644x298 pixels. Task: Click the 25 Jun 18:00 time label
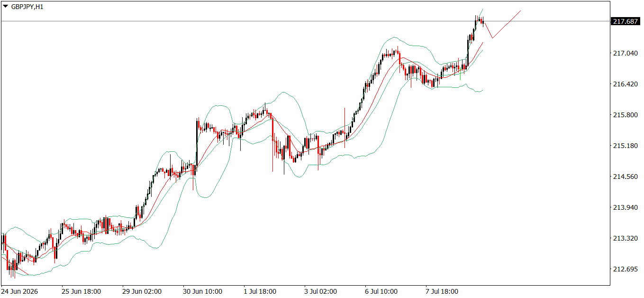(x=81, y=291)
